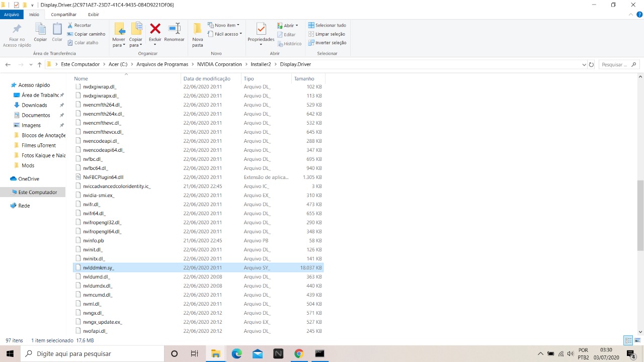Click Selecionar tudo
Image resolution: width=644 pixels, height=362 pixels.
click(x=327, y=25)
